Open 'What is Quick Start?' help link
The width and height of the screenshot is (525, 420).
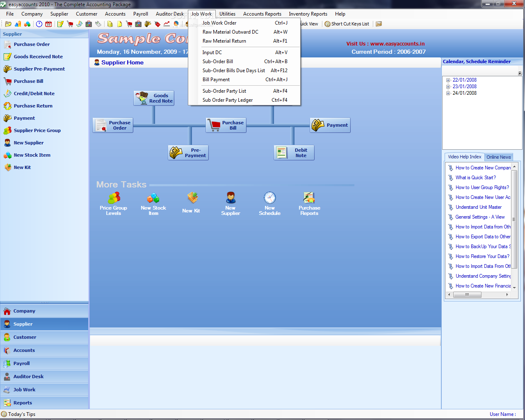475,178
